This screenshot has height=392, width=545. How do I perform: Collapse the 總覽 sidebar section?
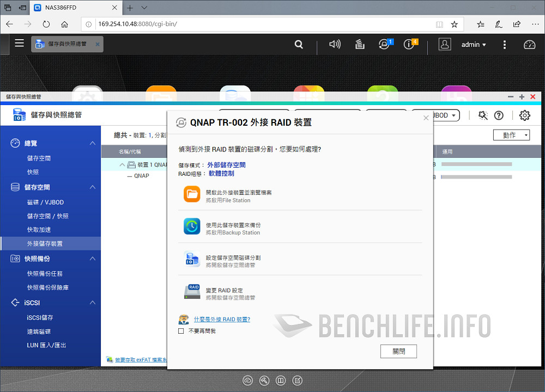tap(93, 143)
